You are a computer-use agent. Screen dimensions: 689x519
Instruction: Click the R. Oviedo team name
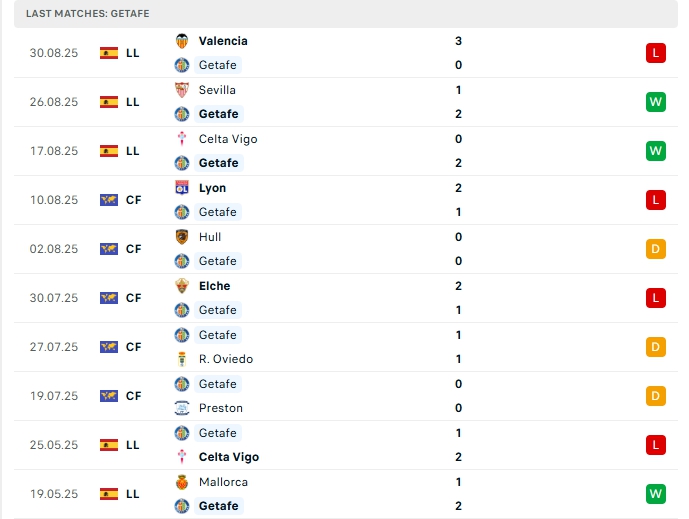224,359
